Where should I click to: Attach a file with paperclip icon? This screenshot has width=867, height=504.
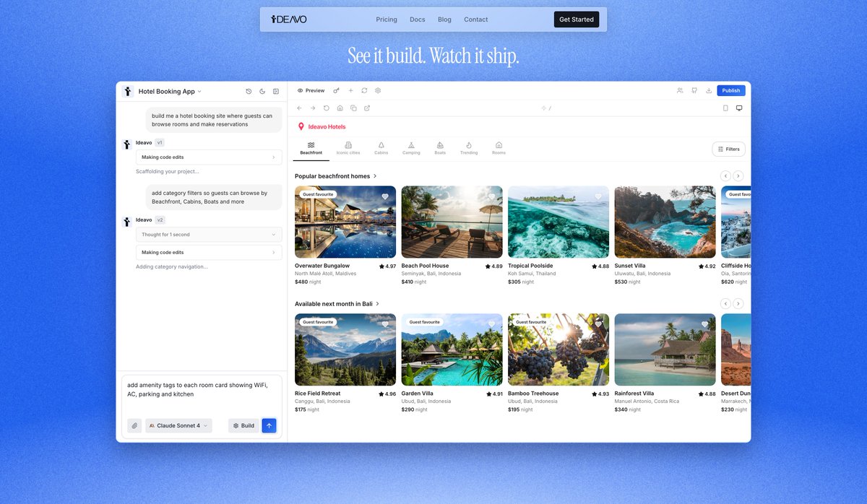[134, 426]
